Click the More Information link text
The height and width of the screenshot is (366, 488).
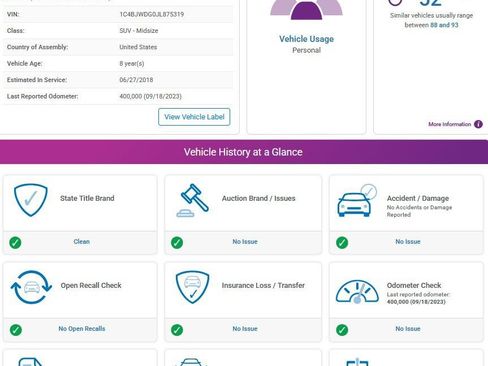[x=449, y=124]
